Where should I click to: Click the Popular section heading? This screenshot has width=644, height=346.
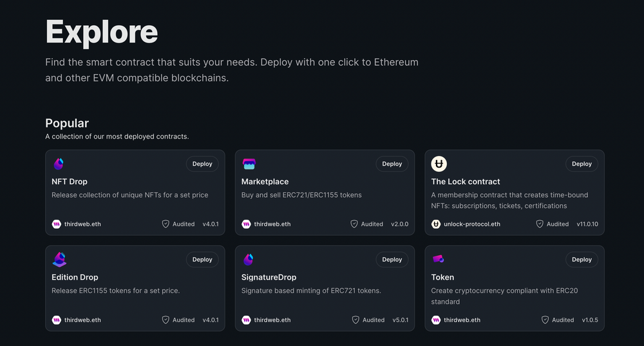pyautogui.click(x=67, y=123)
